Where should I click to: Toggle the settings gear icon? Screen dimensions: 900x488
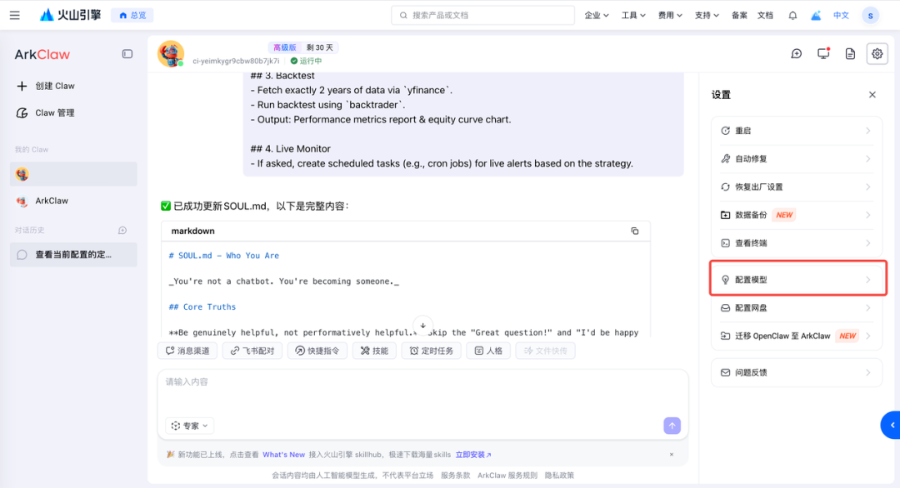tap(877, 54)
